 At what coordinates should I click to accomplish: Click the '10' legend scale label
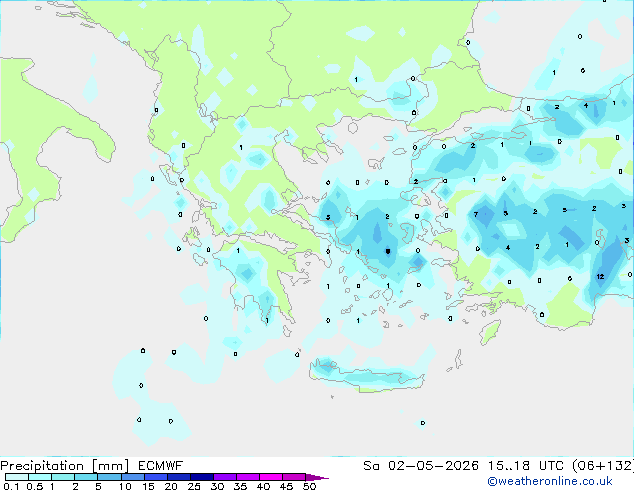(125, 486)
